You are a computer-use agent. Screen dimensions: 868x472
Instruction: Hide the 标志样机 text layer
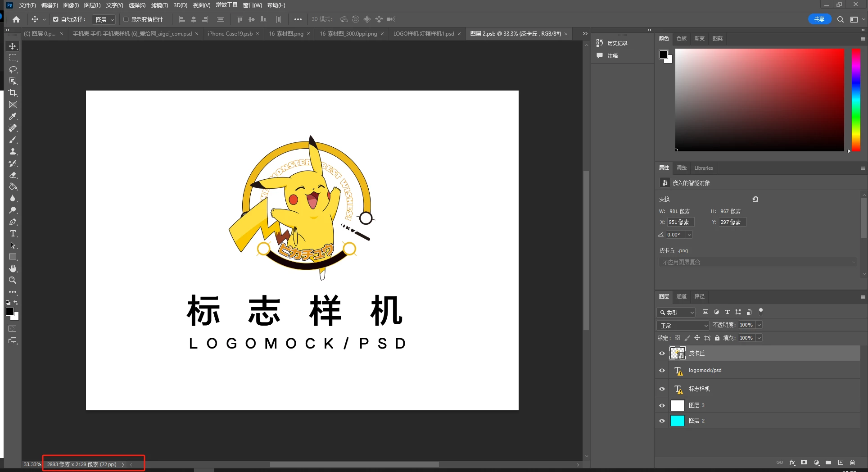coord(662,389)
